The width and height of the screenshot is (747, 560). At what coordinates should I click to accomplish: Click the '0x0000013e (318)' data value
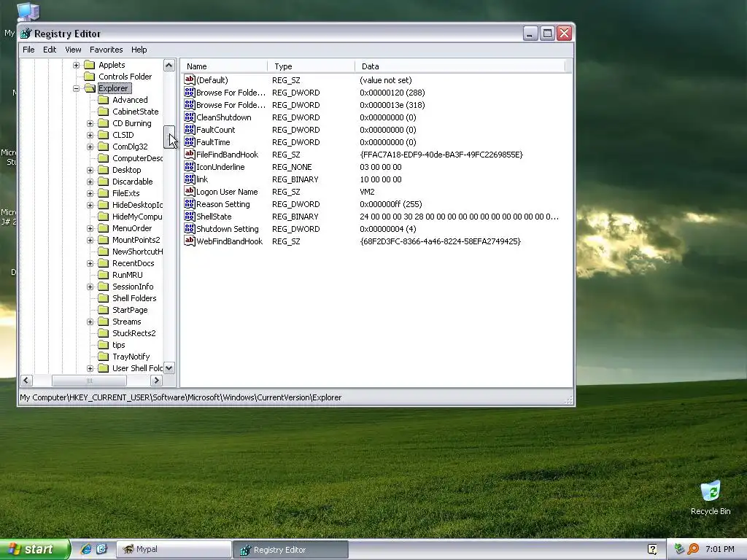click(392, 105)
